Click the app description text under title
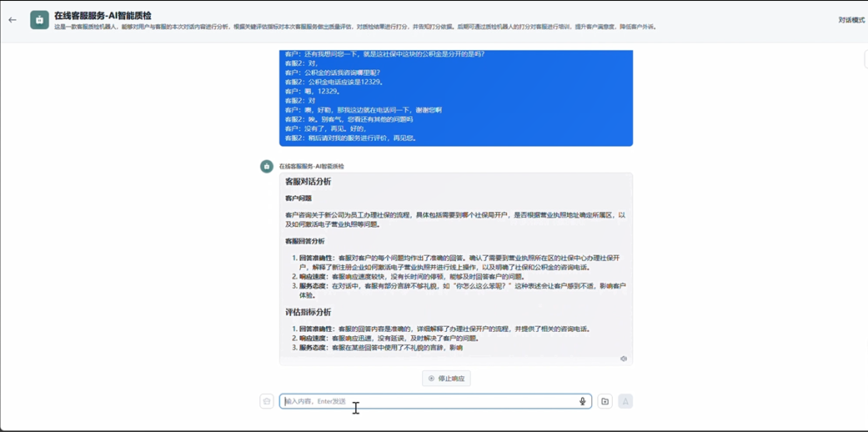 click(355, 27)
